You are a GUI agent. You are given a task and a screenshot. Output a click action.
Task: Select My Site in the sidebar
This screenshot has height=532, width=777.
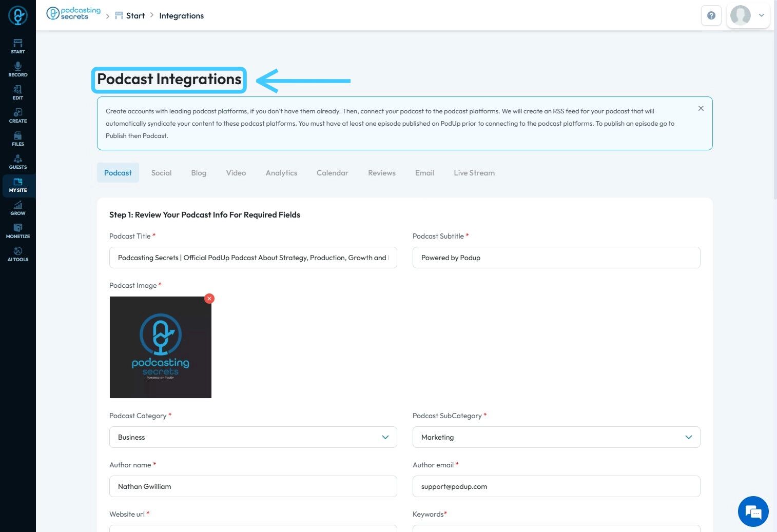[x=18, y=185]
